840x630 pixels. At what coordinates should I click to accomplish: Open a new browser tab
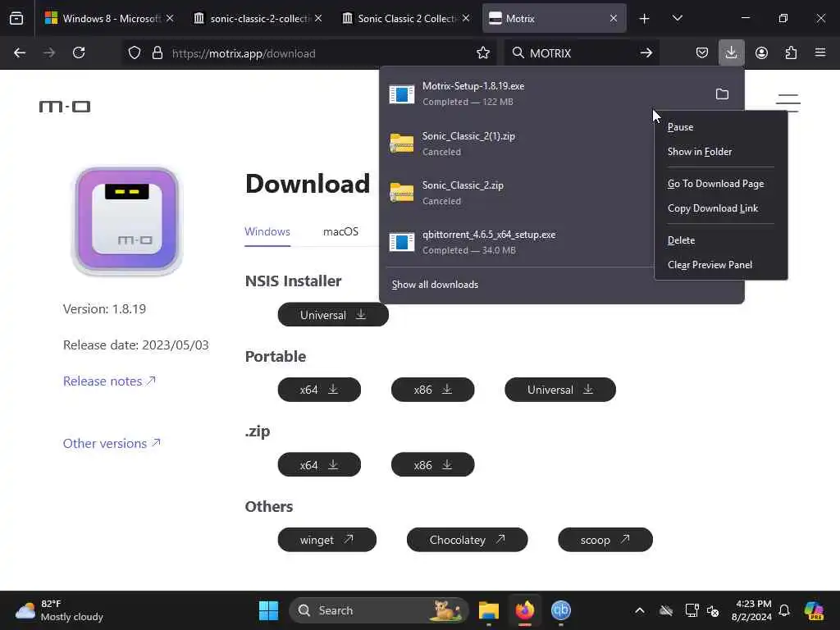(x=645, y=19)
